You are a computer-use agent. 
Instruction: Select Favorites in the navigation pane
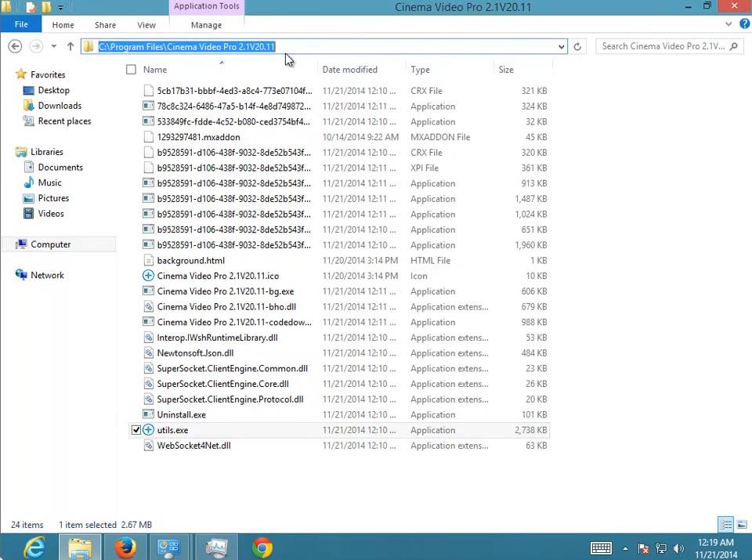pos(48,74)
